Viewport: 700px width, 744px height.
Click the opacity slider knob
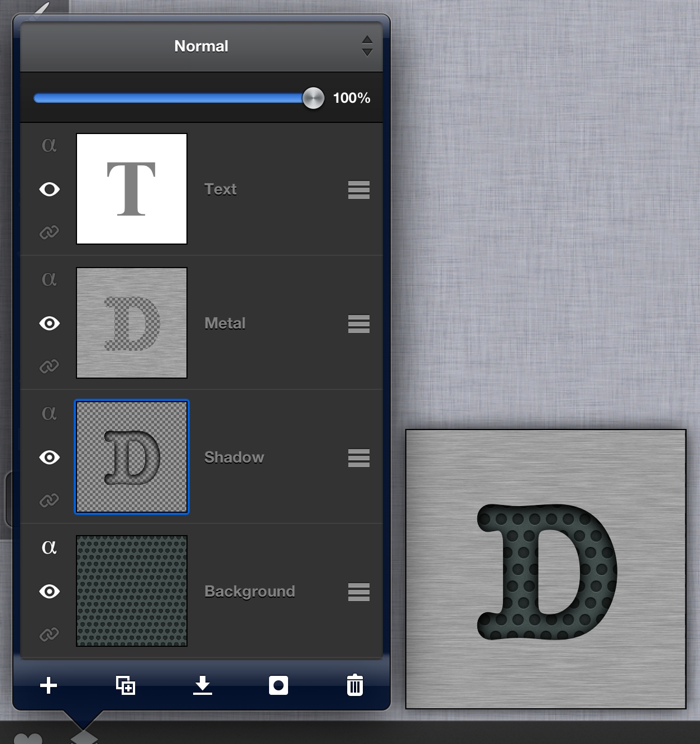click(313, 98)
